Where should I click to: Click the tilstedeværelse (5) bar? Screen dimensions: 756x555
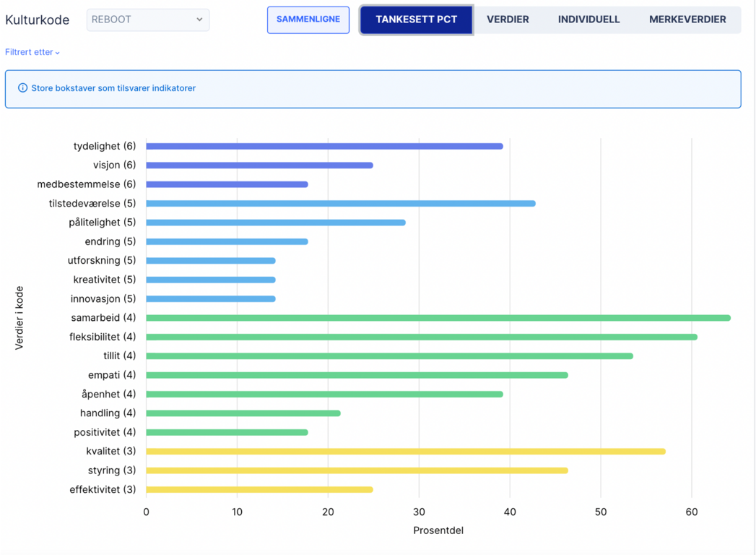click(341, 204)
